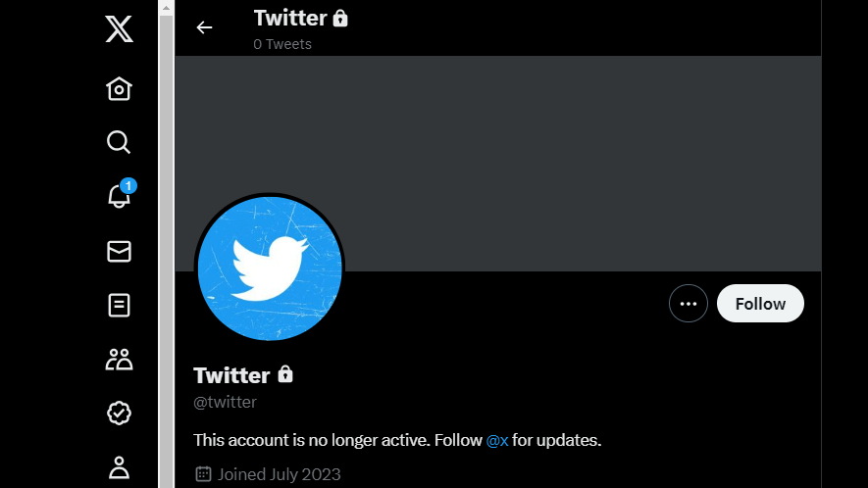Open Verified checkmark badge icon

[119, 413]
